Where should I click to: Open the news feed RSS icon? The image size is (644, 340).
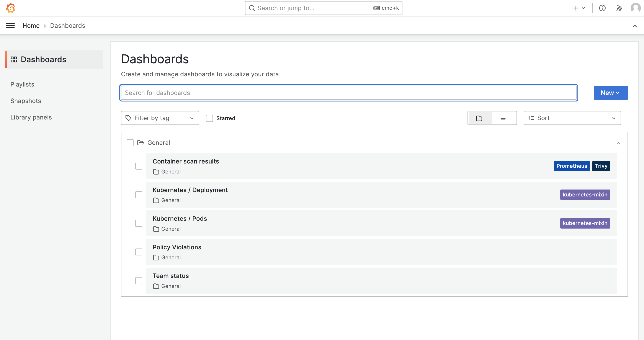pyautogui.click(x=619, y=8)
